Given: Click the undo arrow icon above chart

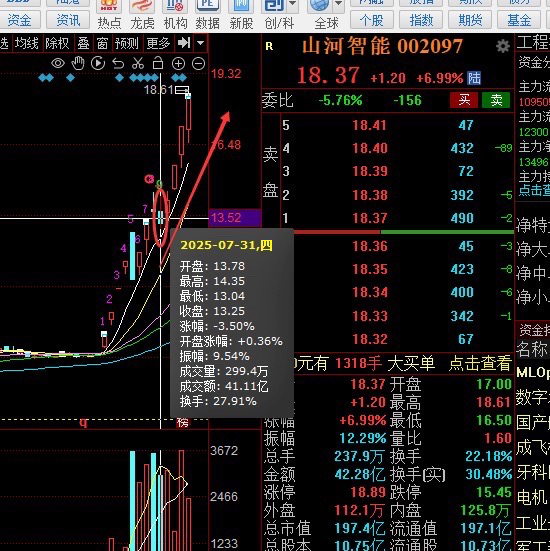Looking at the screenshot, I should (118, 64).
